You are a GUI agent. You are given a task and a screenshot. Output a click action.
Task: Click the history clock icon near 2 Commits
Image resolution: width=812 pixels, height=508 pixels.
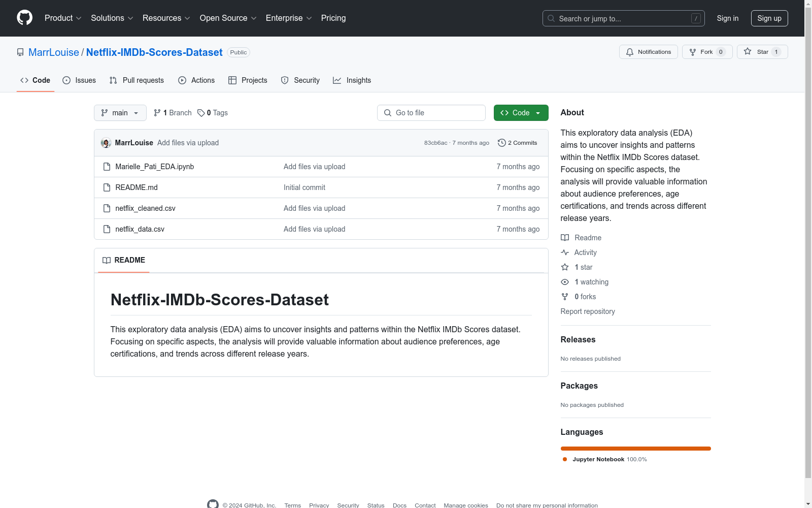(x=502, y=143)
